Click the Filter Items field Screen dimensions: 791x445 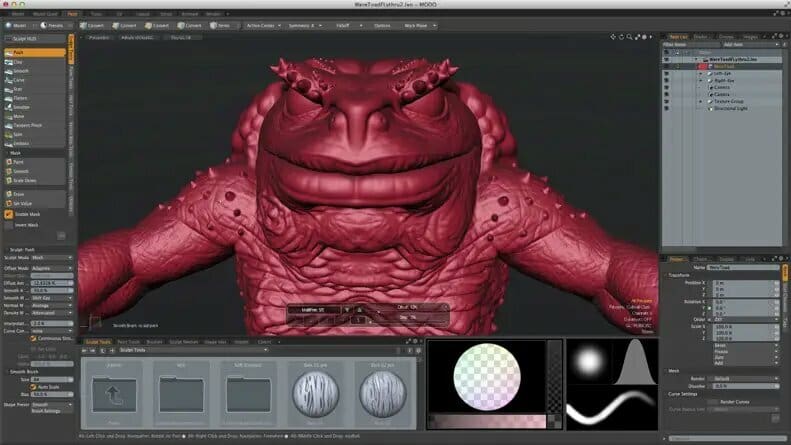pos(691,45)
